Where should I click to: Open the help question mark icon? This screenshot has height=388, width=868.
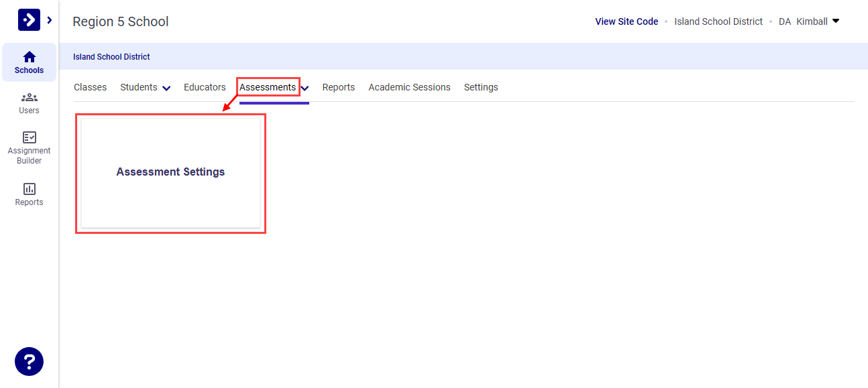(x=29, y=361)
